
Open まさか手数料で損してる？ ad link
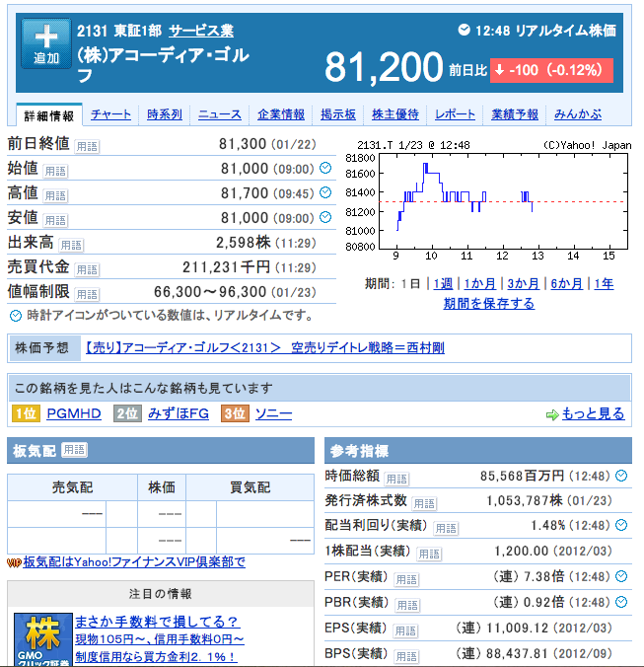[157, 622]
